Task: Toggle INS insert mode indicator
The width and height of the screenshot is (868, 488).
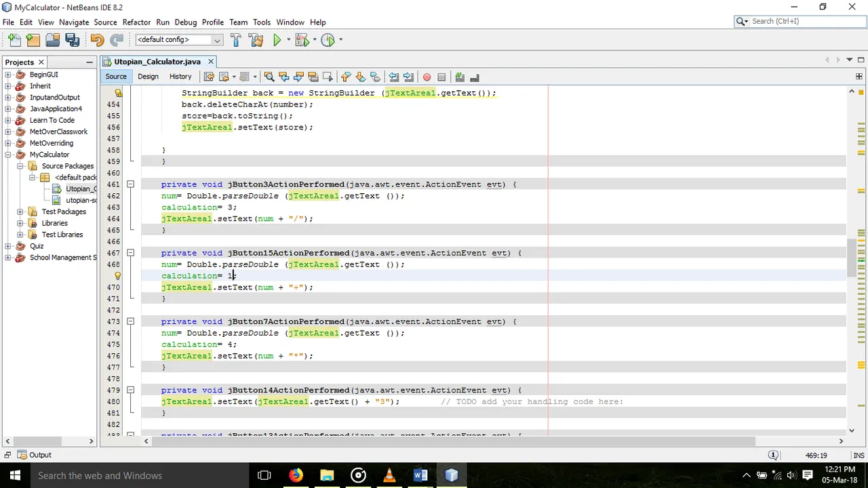Action: coord(859,455)
